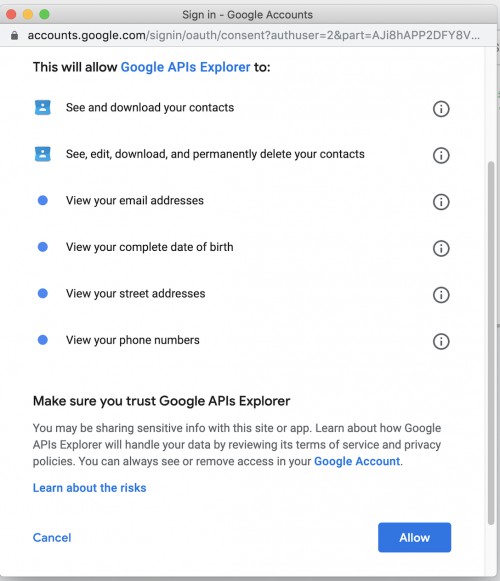Show info about viewing street addresses
Viewport: 500px width, 581px height.
[441, 295]
